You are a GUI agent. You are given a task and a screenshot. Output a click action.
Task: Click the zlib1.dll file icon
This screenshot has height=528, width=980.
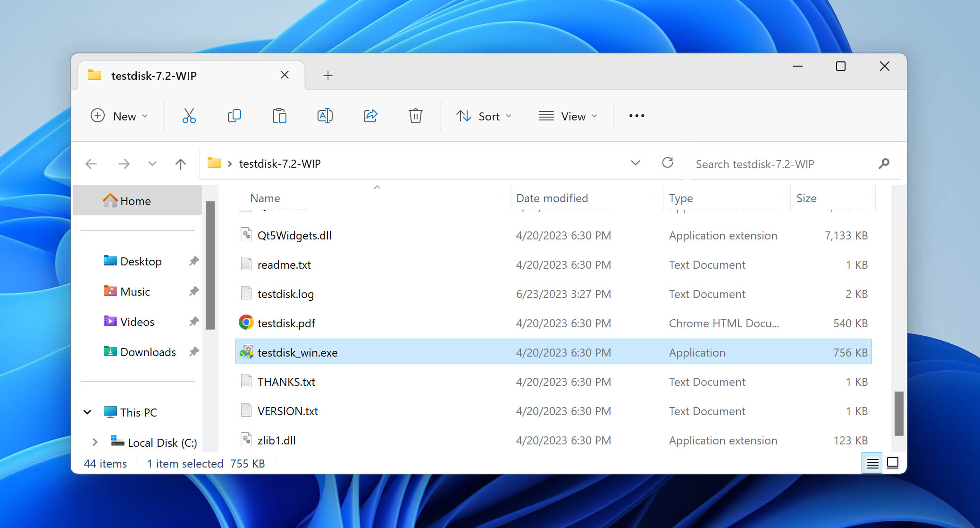tap(246, 440)
